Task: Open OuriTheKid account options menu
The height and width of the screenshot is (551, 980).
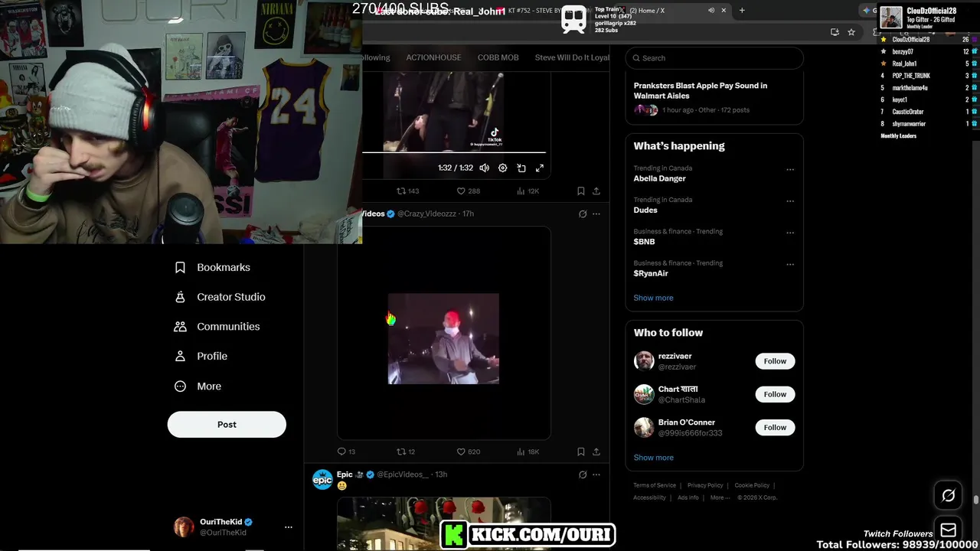Action: coord(289,527)
